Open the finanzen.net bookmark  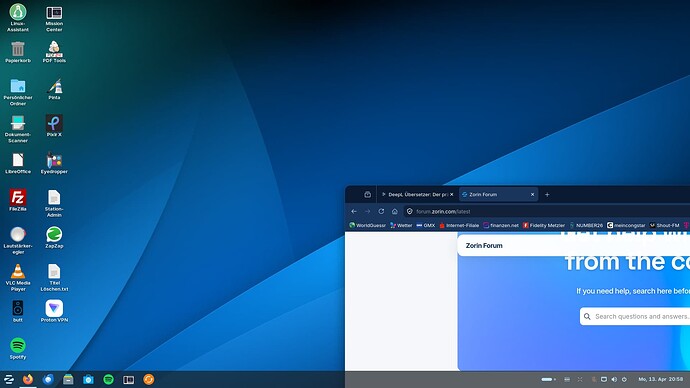(501, 225)
